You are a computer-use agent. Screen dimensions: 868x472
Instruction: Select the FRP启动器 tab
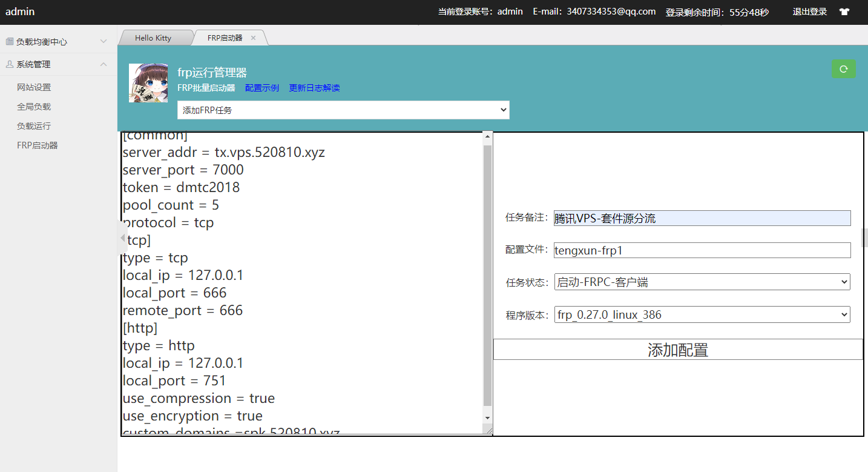pyautogui.click(x=225, y=37)
